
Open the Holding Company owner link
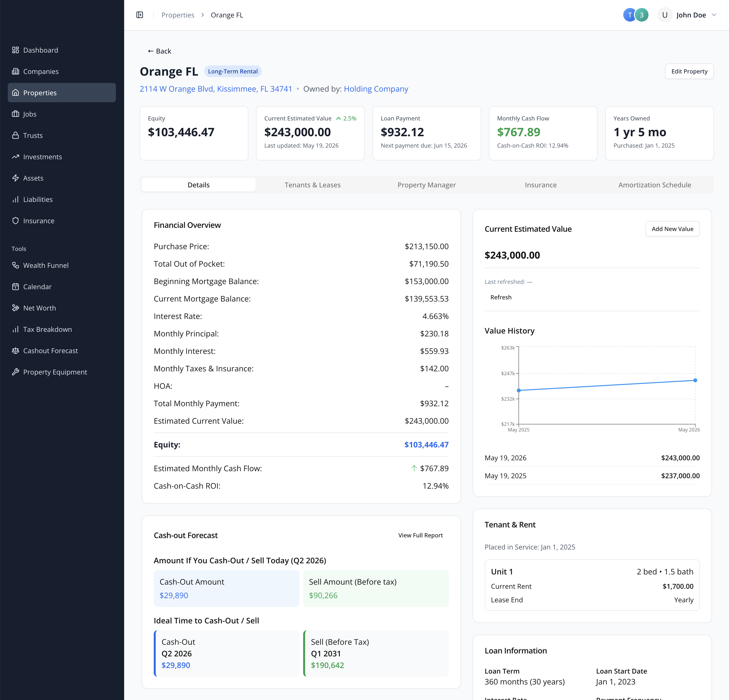click(376, 89)
